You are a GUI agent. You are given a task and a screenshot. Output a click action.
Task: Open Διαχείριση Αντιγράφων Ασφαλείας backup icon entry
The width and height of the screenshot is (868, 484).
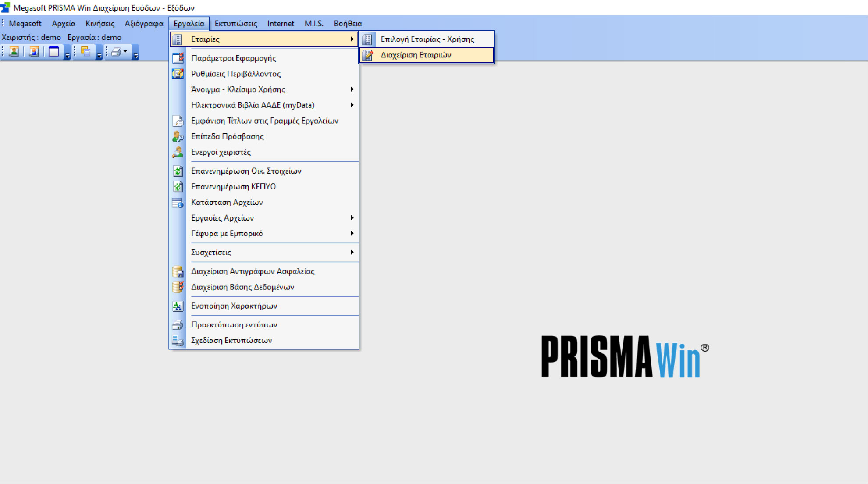pyautogui.click(x=178, y=271)
